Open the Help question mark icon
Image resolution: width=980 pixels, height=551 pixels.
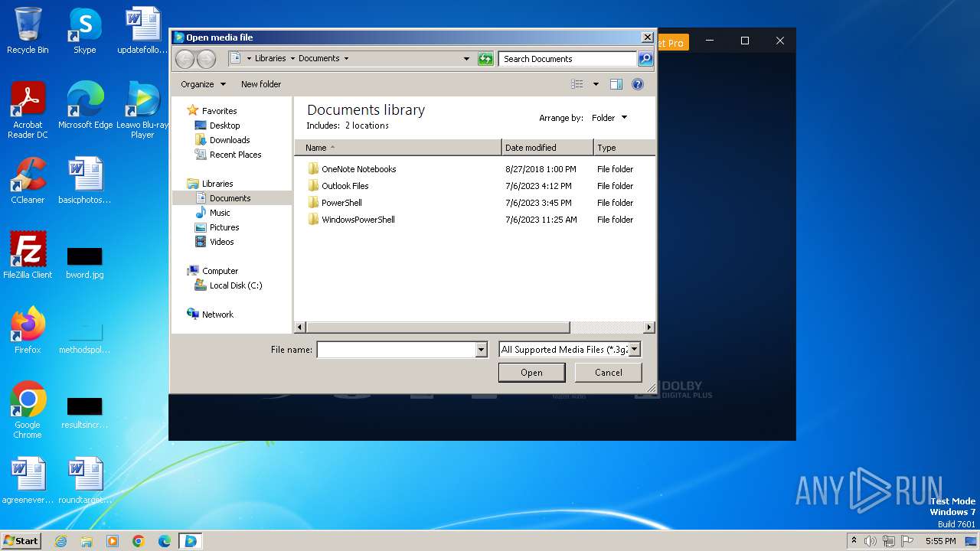(x=638, y=84)
